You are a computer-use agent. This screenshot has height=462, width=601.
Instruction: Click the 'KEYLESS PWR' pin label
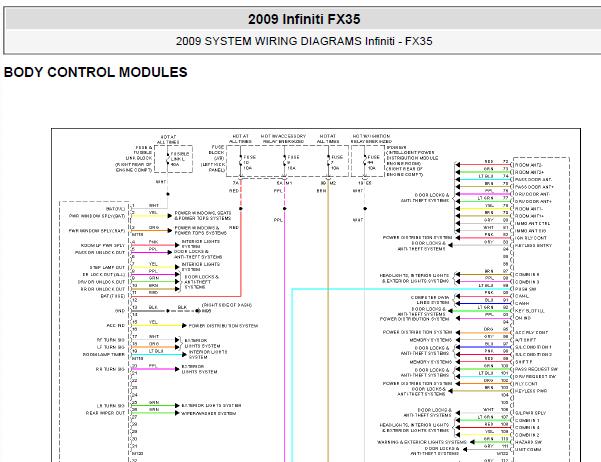coord(531,391)
